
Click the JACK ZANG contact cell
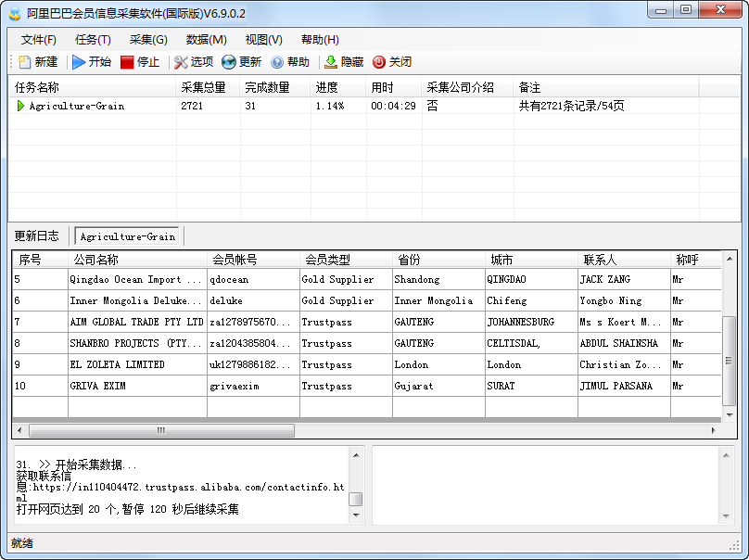coord(625,279)
